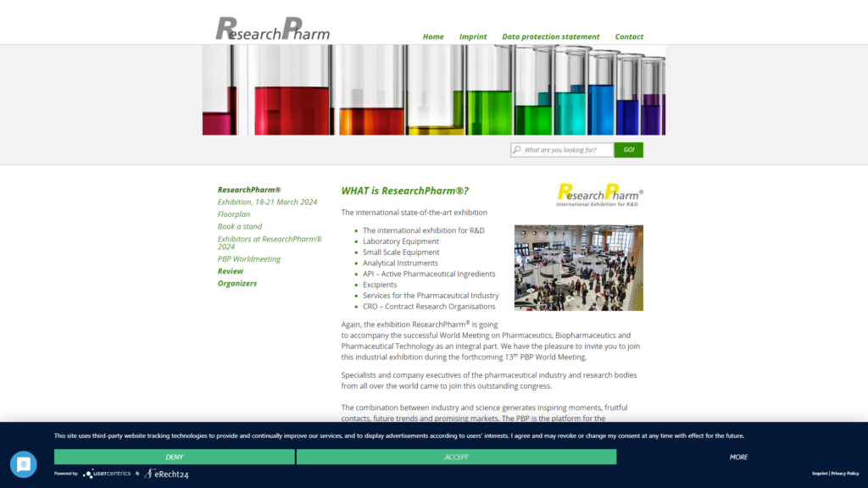Click 'The international exhibition for R&D' item
The height and width of the screenshot is (488, 868).
click(x=424, y=230)
